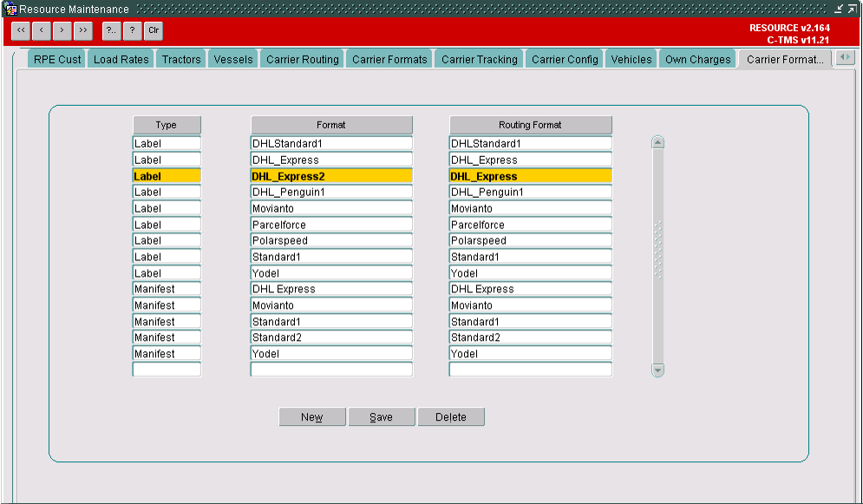The width and height of the screenshot is (863, 504).
Task: Click the Format column header
Action: point(331,125)
